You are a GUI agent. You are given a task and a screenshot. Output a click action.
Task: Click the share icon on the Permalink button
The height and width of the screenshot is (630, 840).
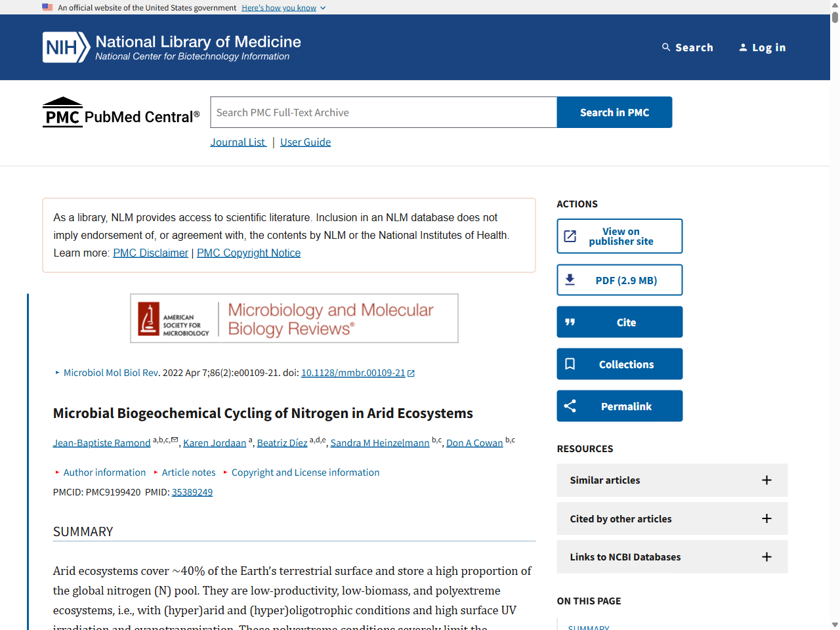[570, 406]
